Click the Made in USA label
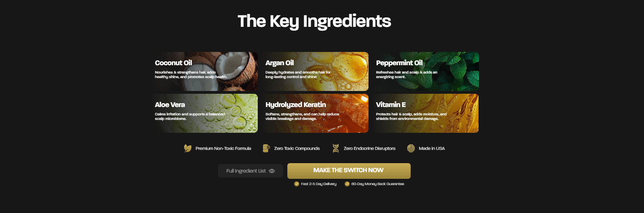The height and width of the screenshot is (213, 644). click(432, 149)
